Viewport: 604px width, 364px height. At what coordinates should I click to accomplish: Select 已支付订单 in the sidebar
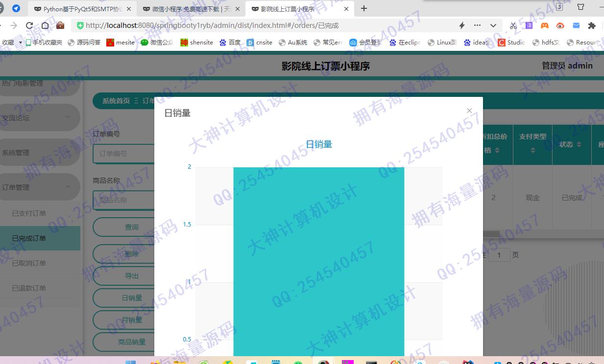[x=40, y=213]
